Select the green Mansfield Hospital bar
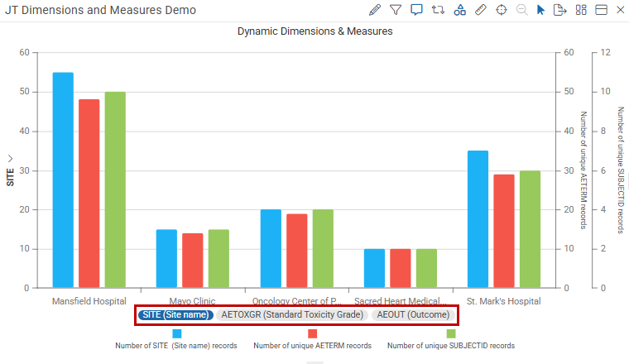This screenshot has width=629, height=364. [115, 190]
